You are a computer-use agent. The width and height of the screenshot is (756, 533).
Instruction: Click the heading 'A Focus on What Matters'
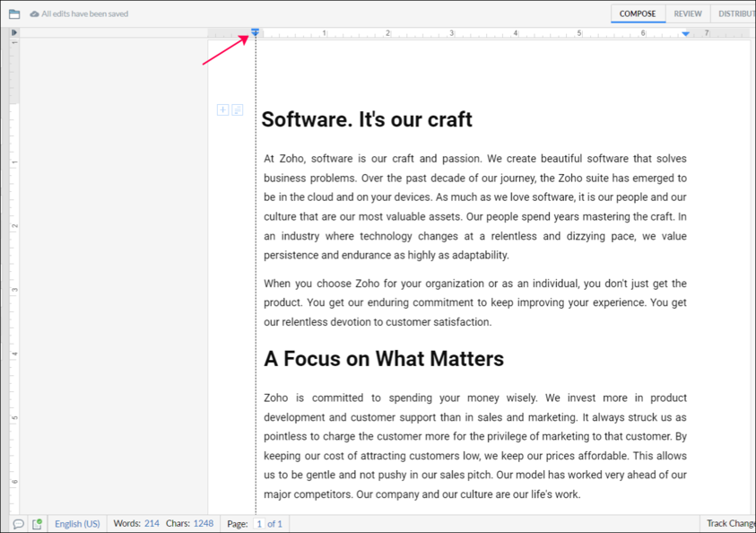(x=384, y=359)
